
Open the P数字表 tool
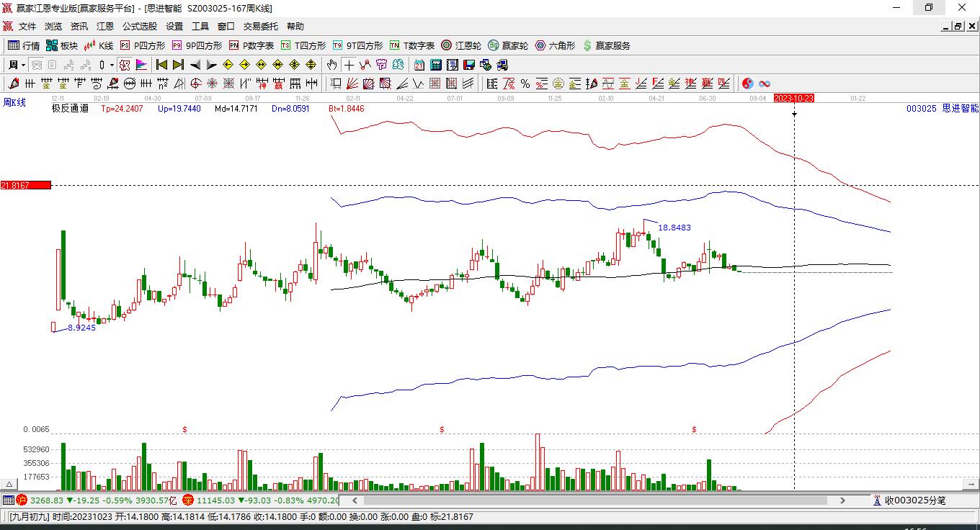coord(251,45)
